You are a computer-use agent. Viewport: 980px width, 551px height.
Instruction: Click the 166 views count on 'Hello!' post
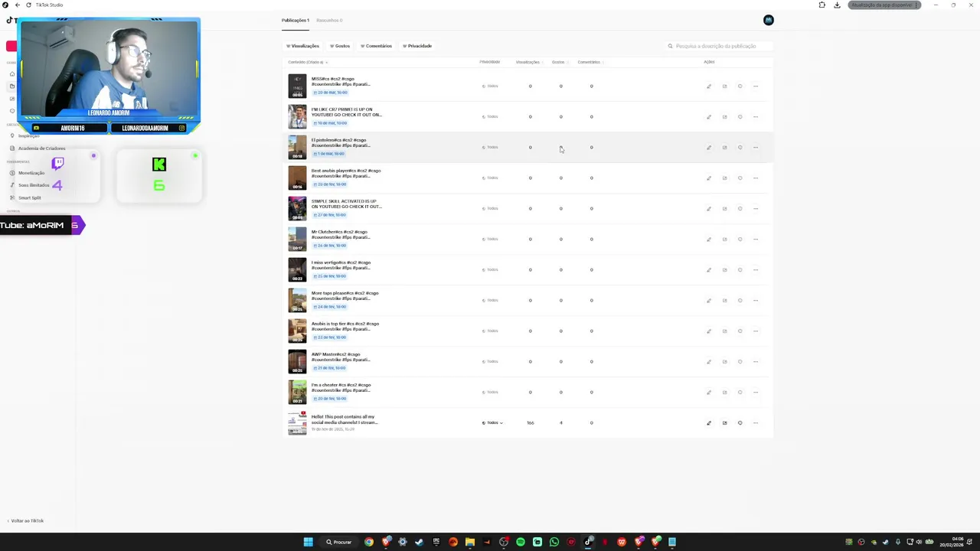pos(530,423)
